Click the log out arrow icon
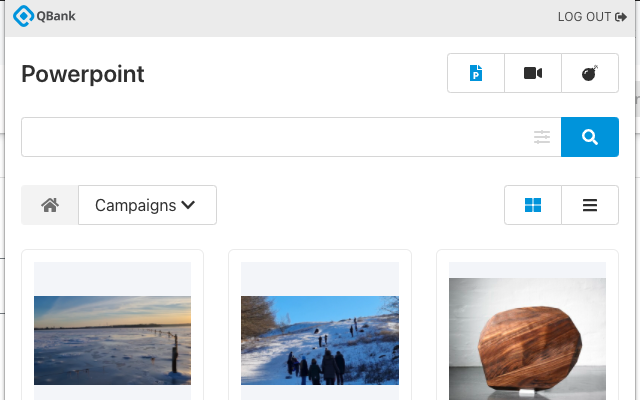 [620, 17]
